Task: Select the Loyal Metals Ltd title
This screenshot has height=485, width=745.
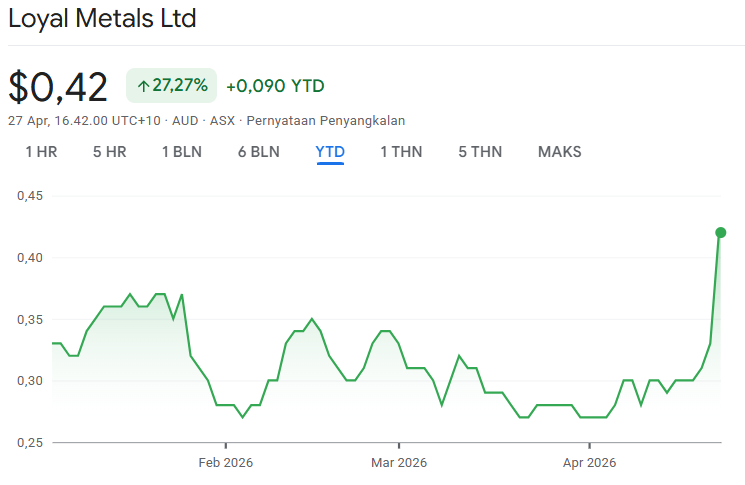Action: point(102,19)
